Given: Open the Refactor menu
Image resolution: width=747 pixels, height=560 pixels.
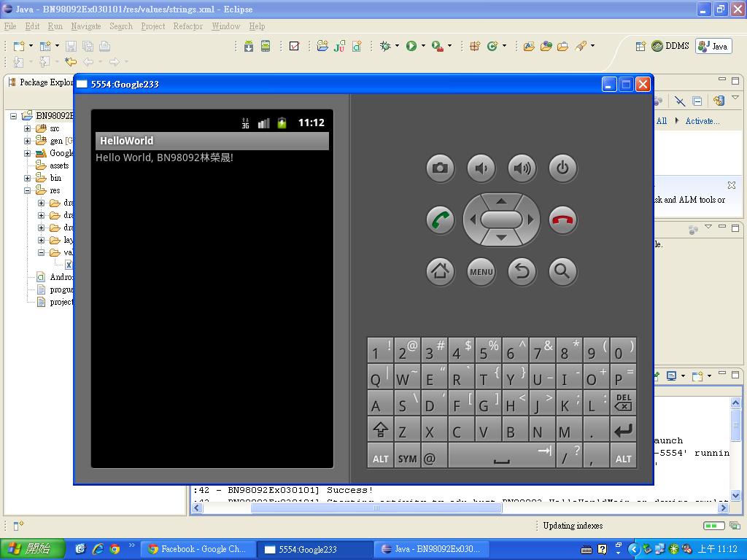Looking at the screenshot, I should [x=187, y=26].
